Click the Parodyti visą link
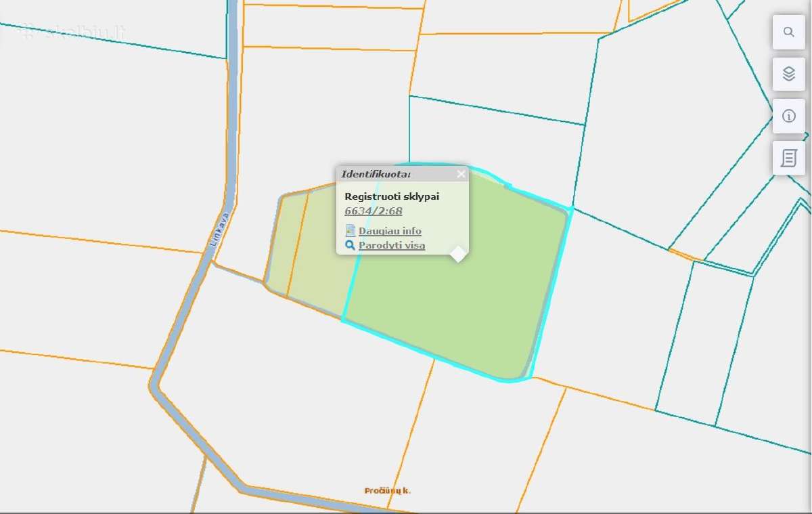 coord(392,245)
